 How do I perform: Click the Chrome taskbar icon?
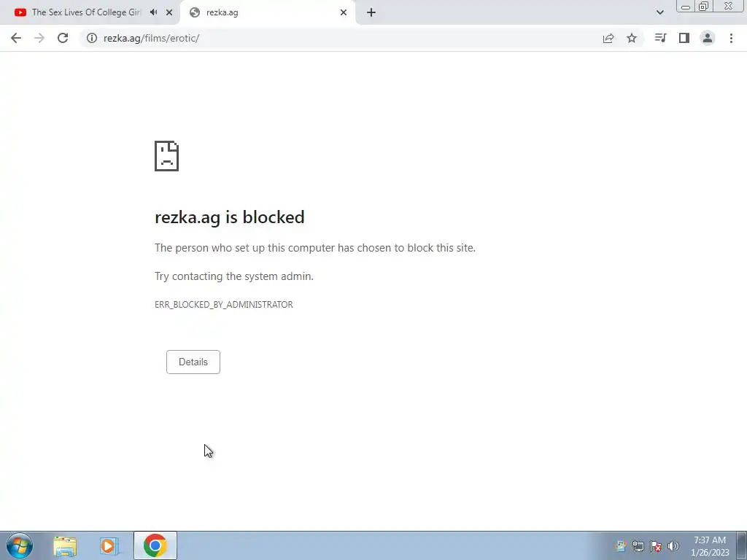(x=155, y=545)
